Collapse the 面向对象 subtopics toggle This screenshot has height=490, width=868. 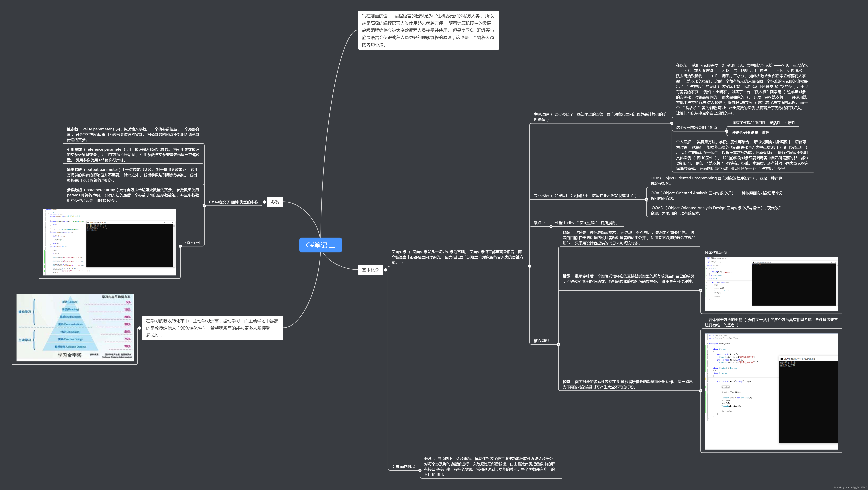(x=529, y=266)
